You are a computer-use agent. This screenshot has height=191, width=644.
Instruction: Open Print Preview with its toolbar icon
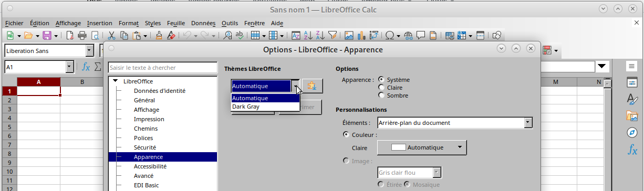(x=95, y=36)
